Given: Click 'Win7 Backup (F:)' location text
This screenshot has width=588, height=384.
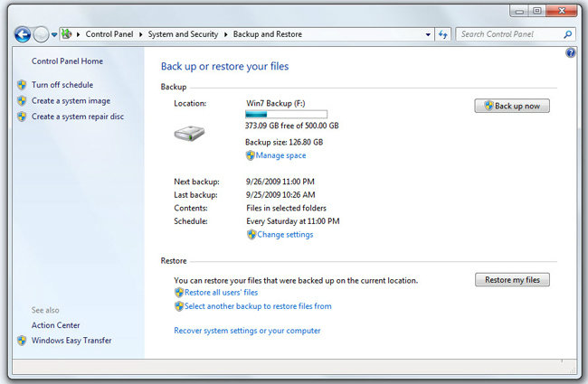Looking at the screenshot, I should (276, 103).
